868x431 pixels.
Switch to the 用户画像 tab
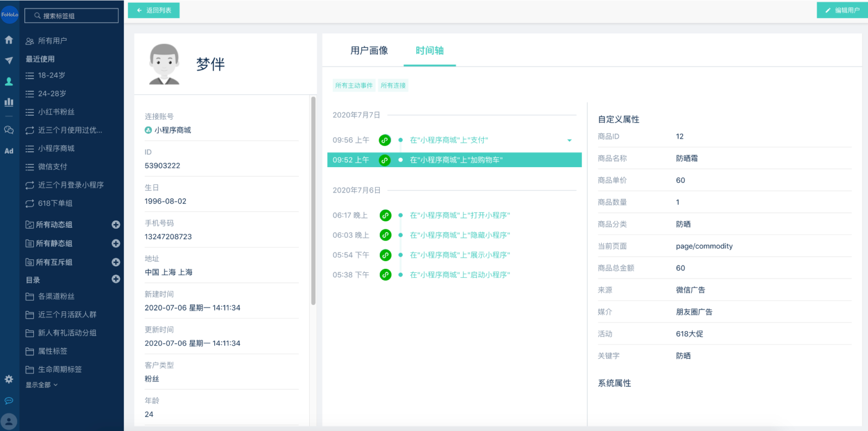[x=369, y=51]
